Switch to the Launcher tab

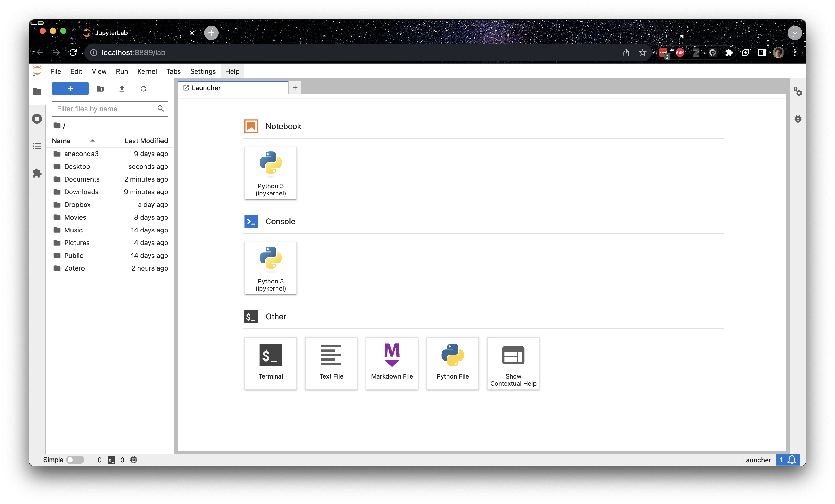point(217,88)
